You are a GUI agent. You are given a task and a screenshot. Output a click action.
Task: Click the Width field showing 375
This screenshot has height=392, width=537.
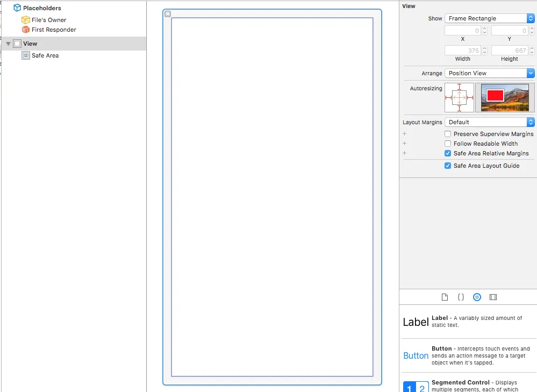click(463, 51)
